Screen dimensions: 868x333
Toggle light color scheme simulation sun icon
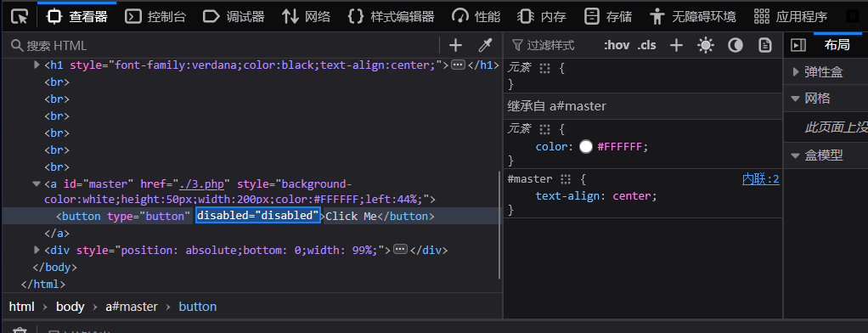[706, 45]
